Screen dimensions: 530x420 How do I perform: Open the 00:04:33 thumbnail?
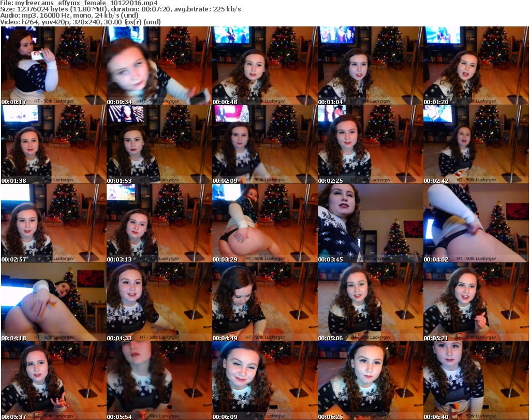(159, 302)
